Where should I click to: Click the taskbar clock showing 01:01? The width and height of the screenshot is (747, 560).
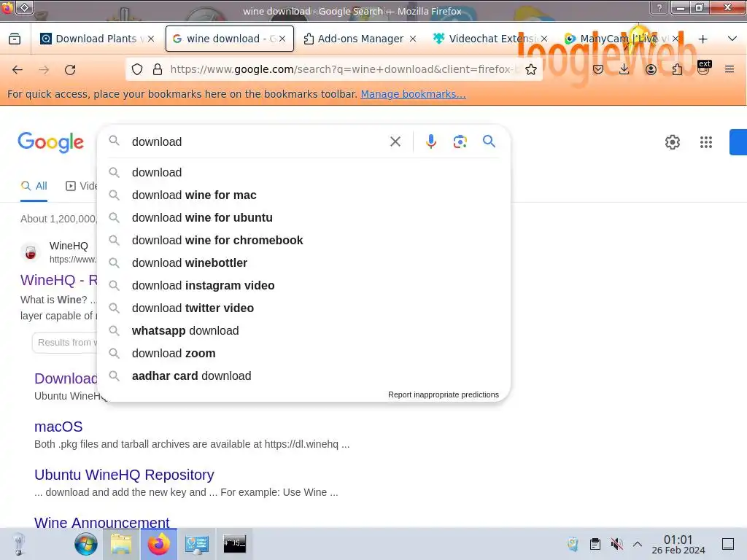[x=678, y=544]
